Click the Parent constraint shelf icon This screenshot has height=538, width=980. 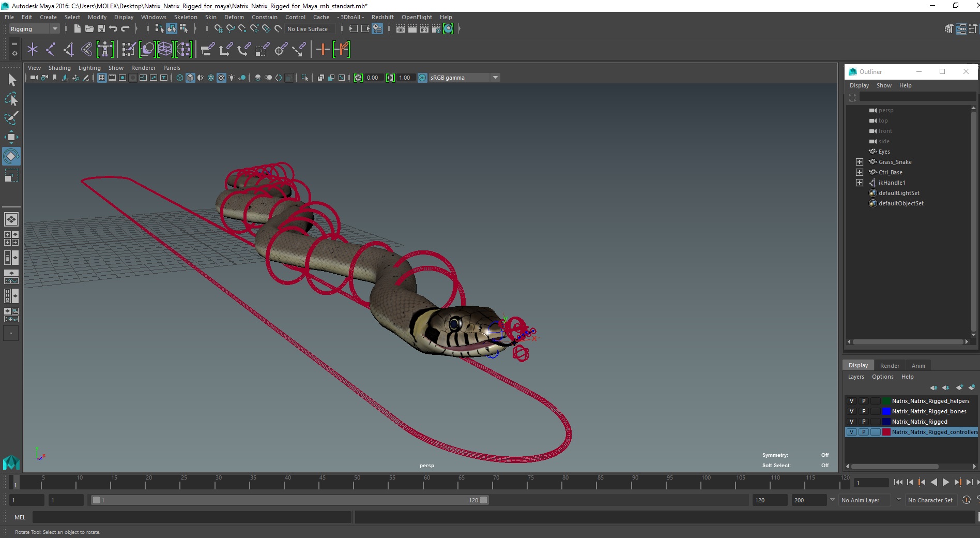click(208, 50)
